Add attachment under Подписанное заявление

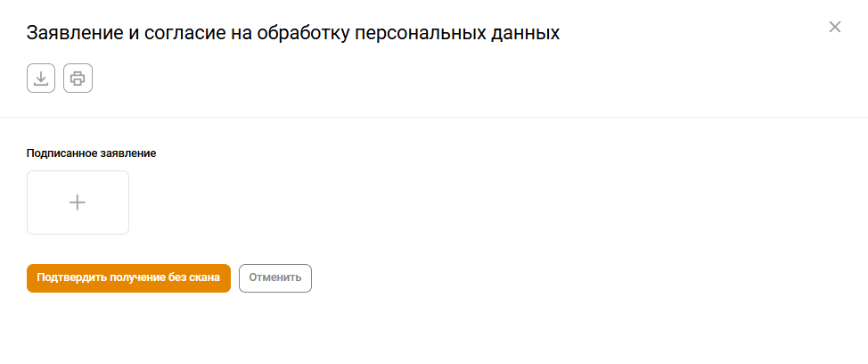click(x=78, y=203)
